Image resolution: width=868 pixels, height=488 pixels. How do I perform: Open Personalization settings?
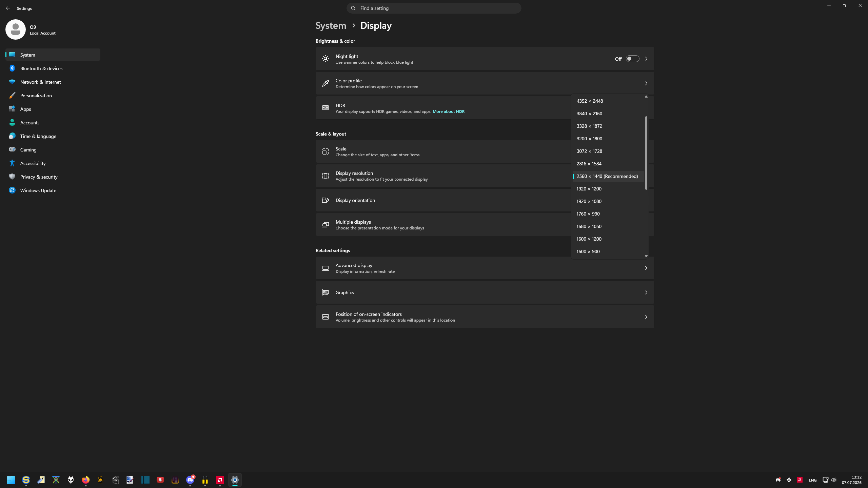(x=53, y=95)
